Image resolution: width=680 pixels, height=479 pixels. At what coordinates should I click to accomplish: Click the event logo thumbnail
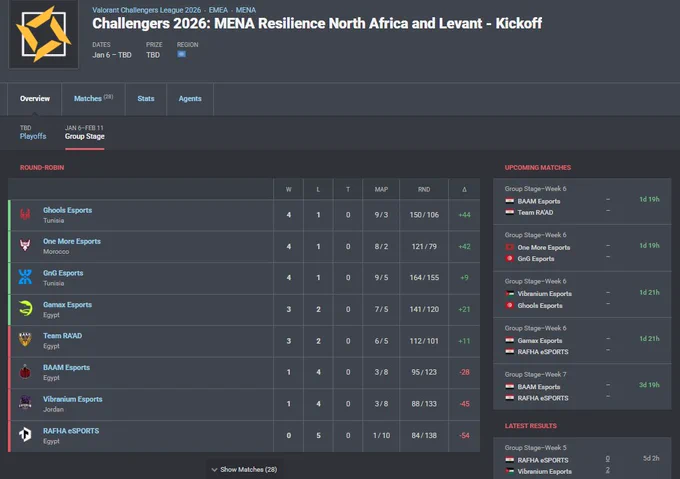coord(44,34)
